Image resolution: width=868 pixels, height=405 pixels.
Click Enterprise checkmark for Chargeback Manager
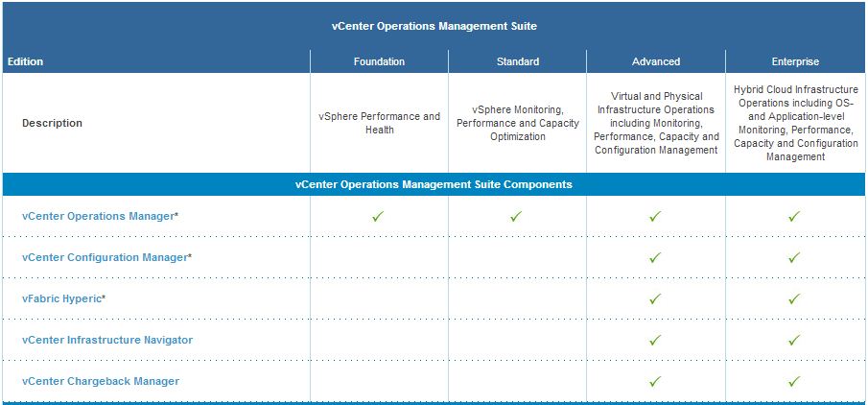point(794,381)
